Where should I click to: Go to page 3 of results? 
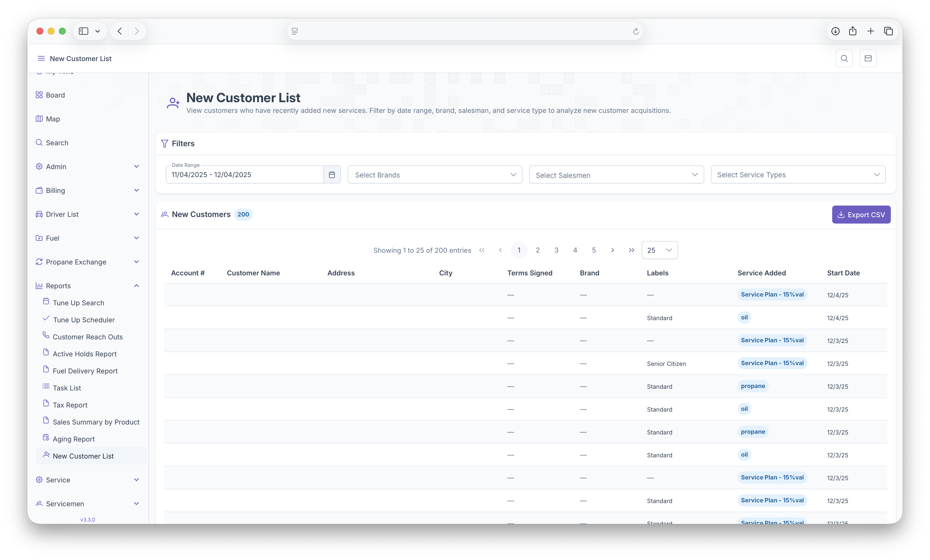click(x=556, y=250)
